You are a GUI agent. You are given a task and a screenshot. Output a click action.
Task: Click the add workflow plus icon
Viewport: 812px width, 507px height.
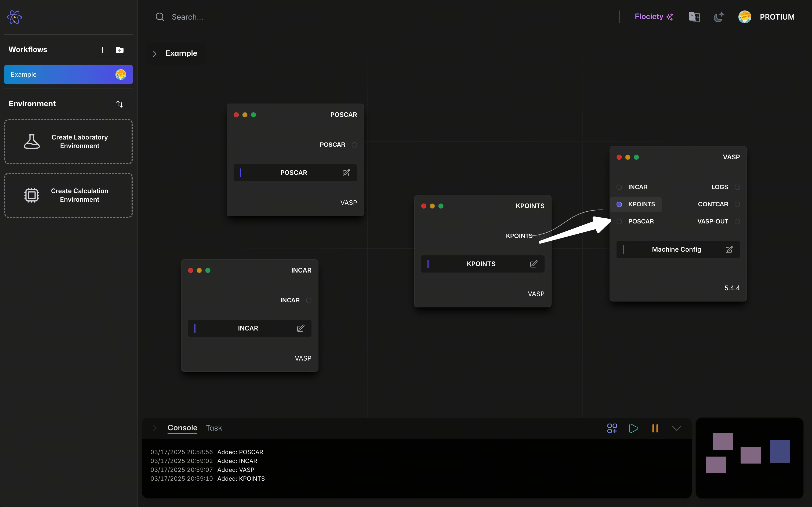point(102,50)
